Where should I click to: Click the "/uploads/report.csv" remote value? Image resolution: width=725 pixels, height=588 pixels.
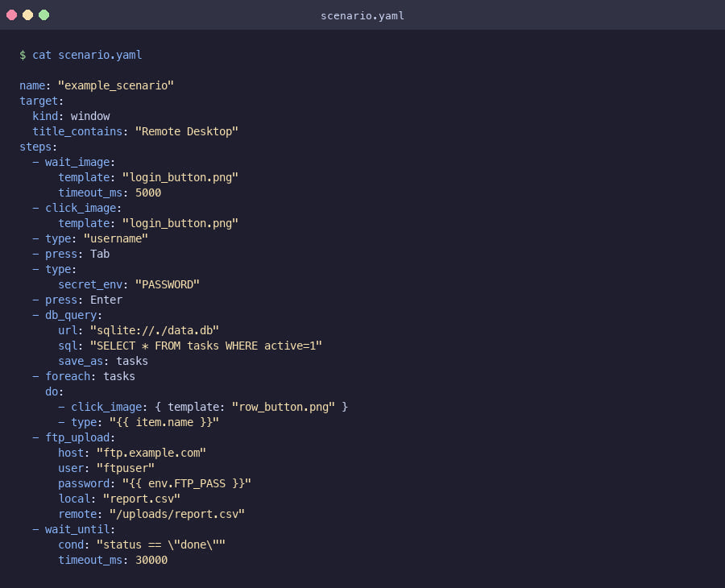(x=177, y=514)
